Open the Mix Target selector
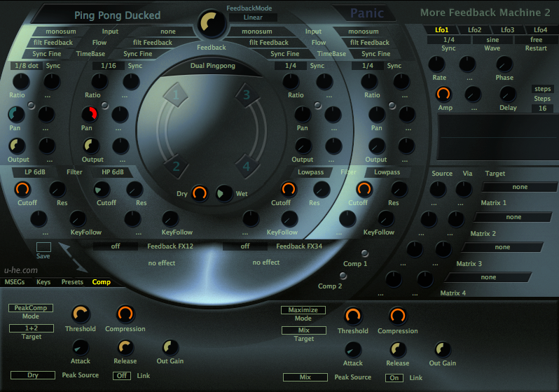The height and width of the screenshot is (392, 559). point(304,330)
